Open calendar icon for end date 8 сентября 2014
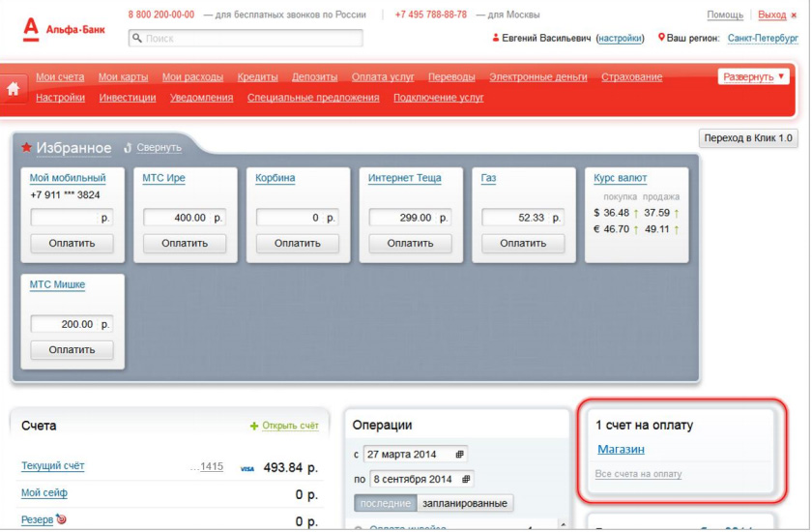The height and width of the screenshot is (532, 812). [x=466, y=479]
